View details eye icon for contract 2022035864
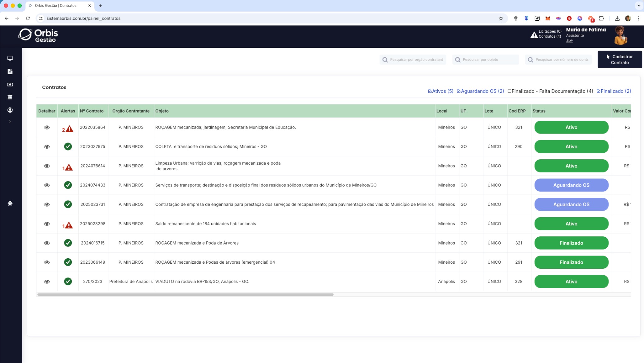644x363 pixels. (47, 127)
